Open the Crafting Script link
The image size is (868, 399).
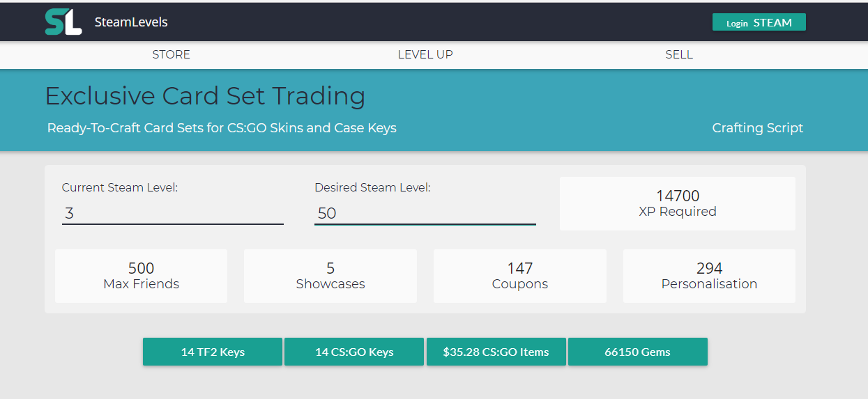[757, 128]
